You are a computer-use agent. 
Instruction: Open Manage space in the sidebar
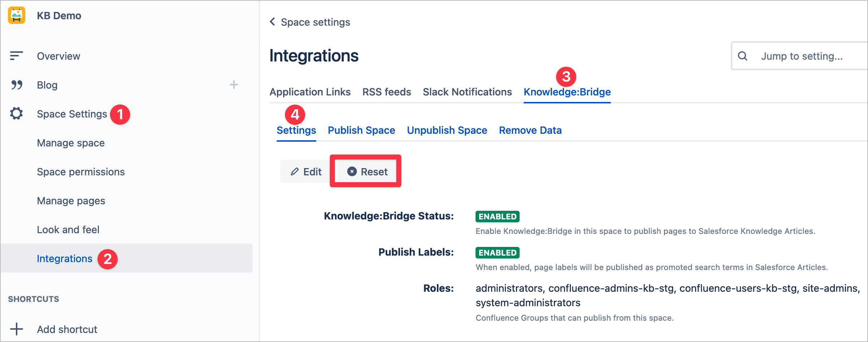coord(71,143)
